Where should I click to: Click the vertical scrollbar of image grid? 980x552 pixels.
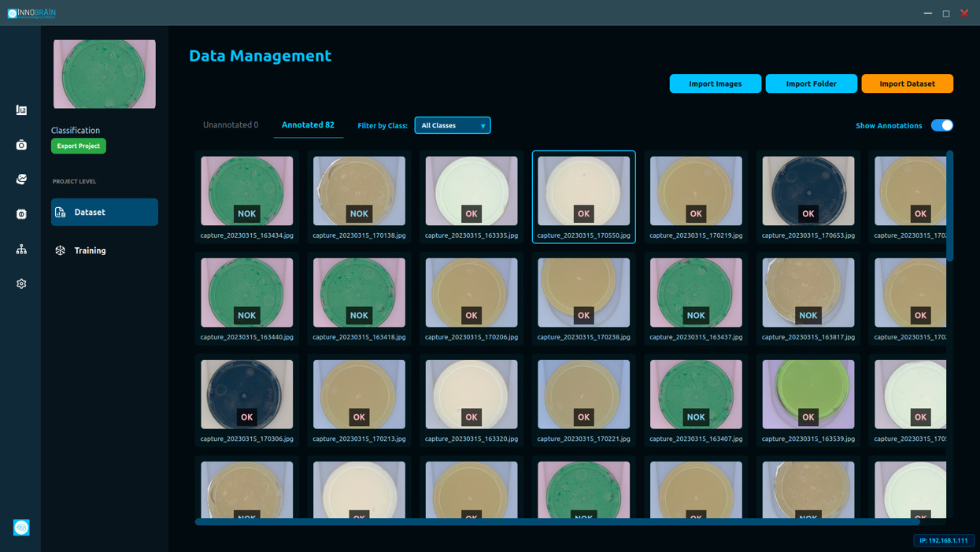[x=950, y=206]
